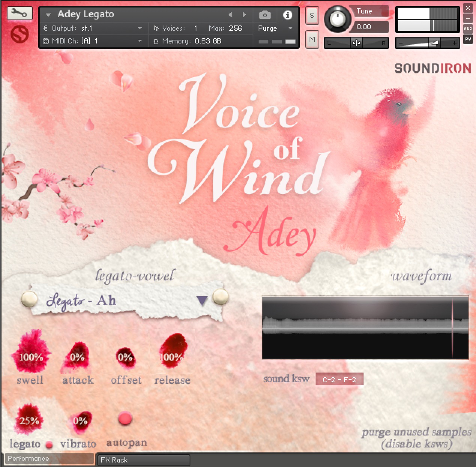
Task: Toggle the autopan button
Action: pos(125,419)
